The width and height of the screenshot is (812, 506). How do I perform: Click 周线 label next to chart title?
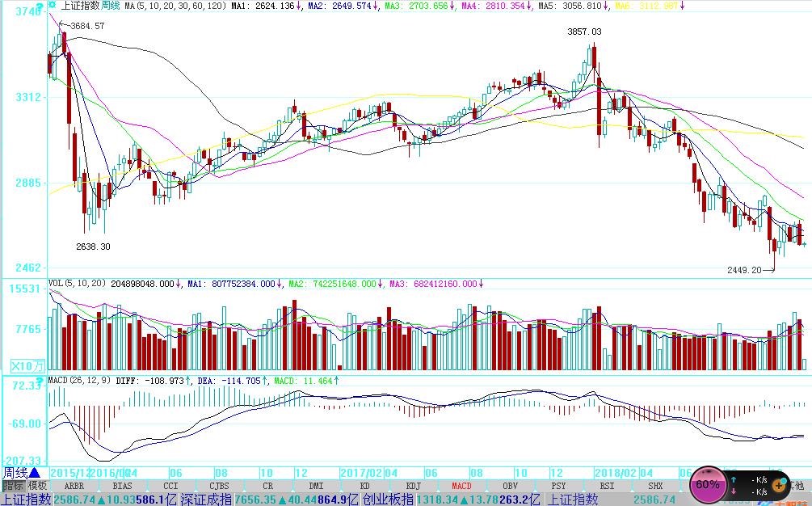pos(109,6)
